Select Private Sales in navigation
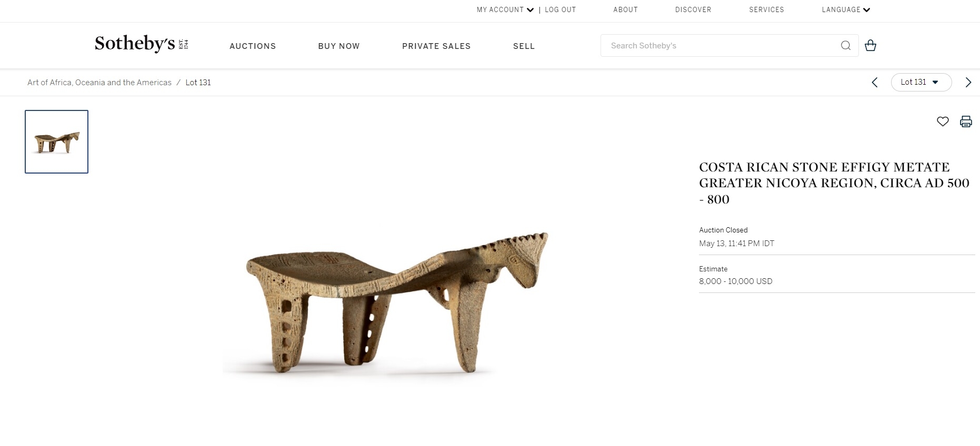 tap(436, 46)
